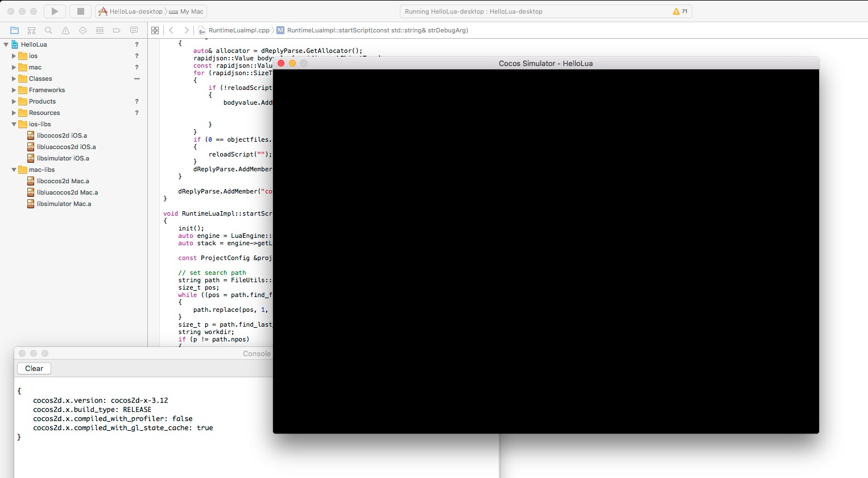The width and height of the screenshot is (868, 478).
Task: Select libsimulator Mac.a library
Action: (64, 204)
